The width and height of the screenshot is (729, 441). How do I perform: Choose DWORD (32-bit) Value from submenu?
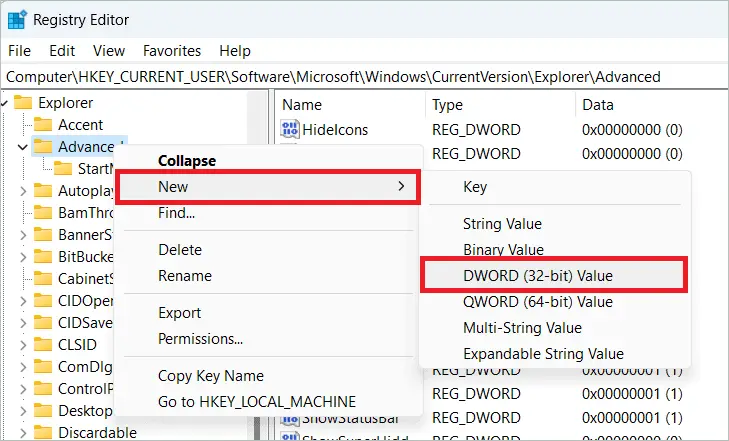click(552, 275)
